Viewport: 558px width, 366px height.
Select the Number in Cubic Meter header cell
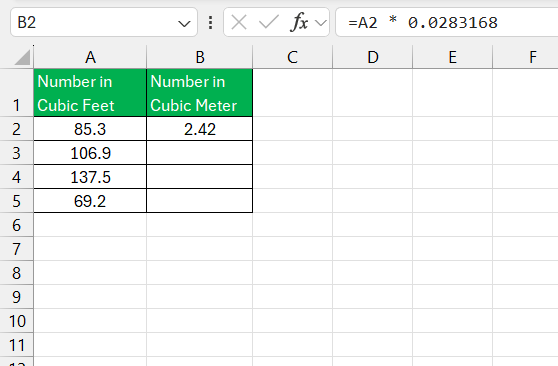tap(200, 93)
